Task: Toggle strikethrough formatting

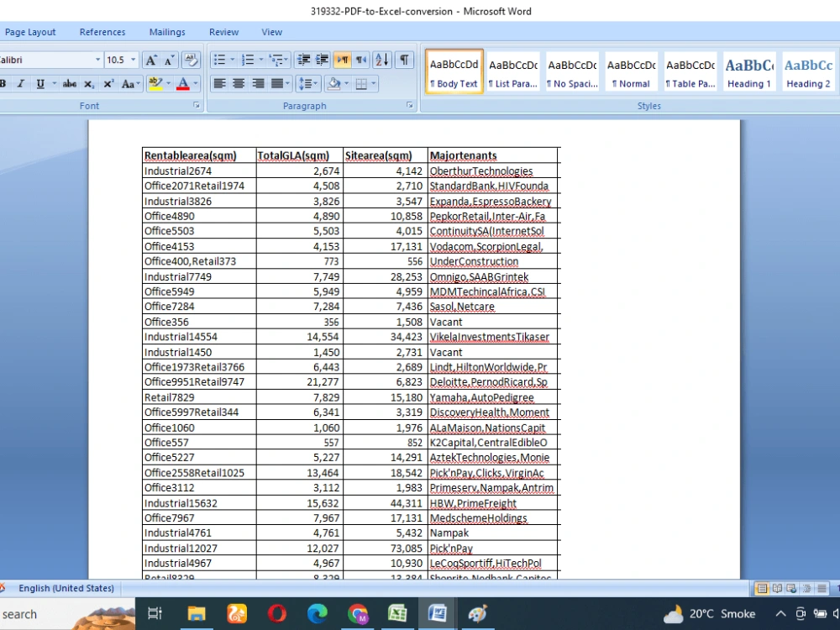Action: point(69,83)
